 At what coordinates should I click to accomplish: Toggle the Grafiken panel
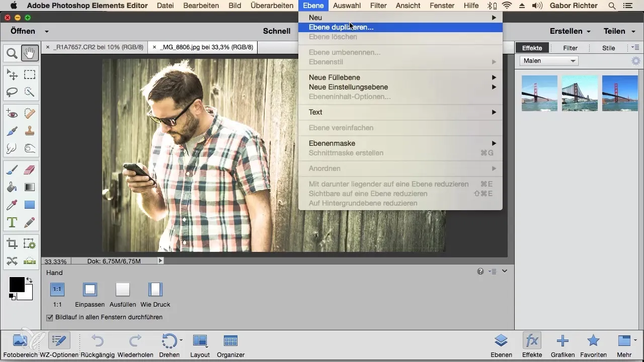pos(562,345)
